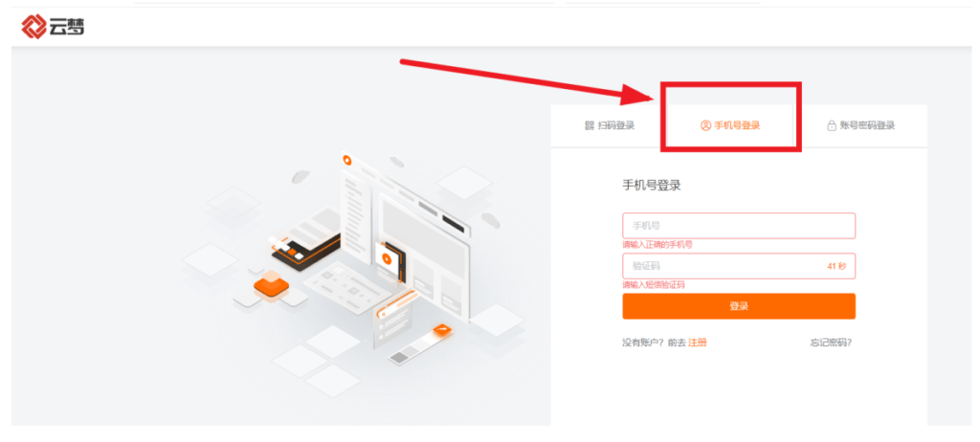
Task: Click the 41 秒 countdown text
Action: click(x=836, y=266)
